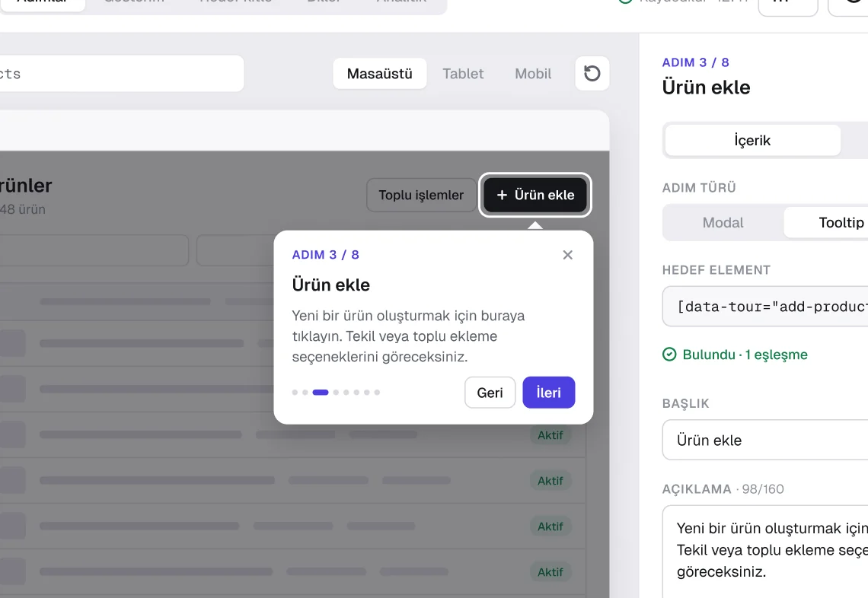Focus the Hedef element selector field
Image resolution: width=868 pixels, height=598 pixels.
[x=765, y=307]
